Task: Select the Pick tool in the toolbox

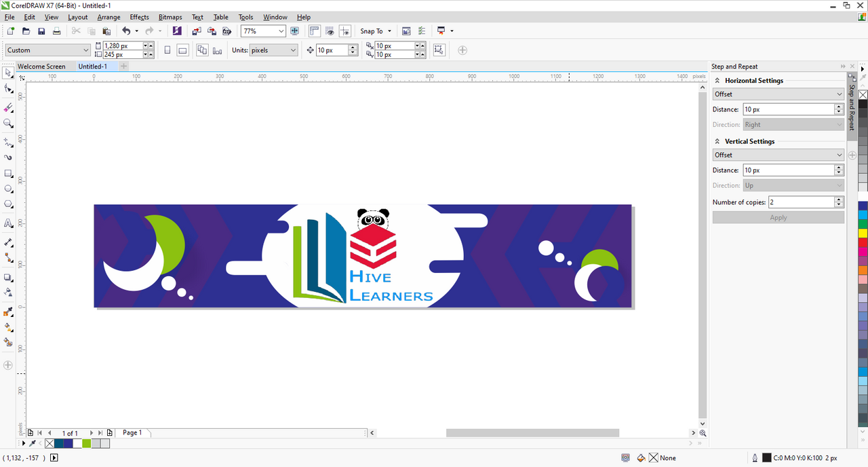Action: pyautogui.click(x=8, y=73)
